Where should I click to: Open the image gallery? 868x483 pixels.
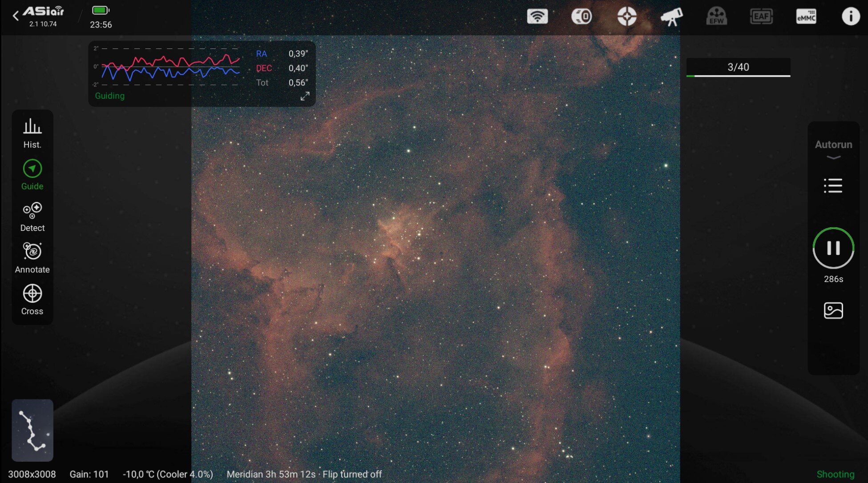click(x=833, y=310)
